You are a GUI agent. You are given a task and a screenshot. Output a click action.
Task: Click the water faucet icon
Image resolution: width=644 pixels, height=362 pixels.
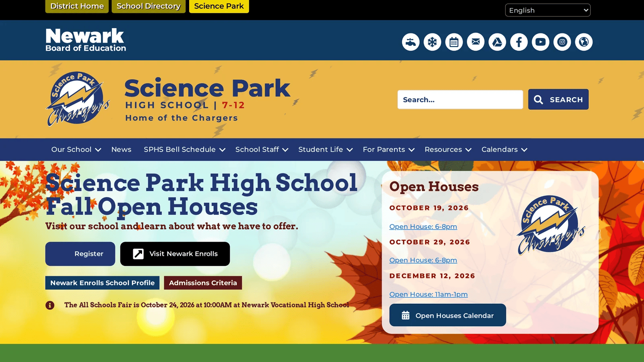tap(411, 42)
